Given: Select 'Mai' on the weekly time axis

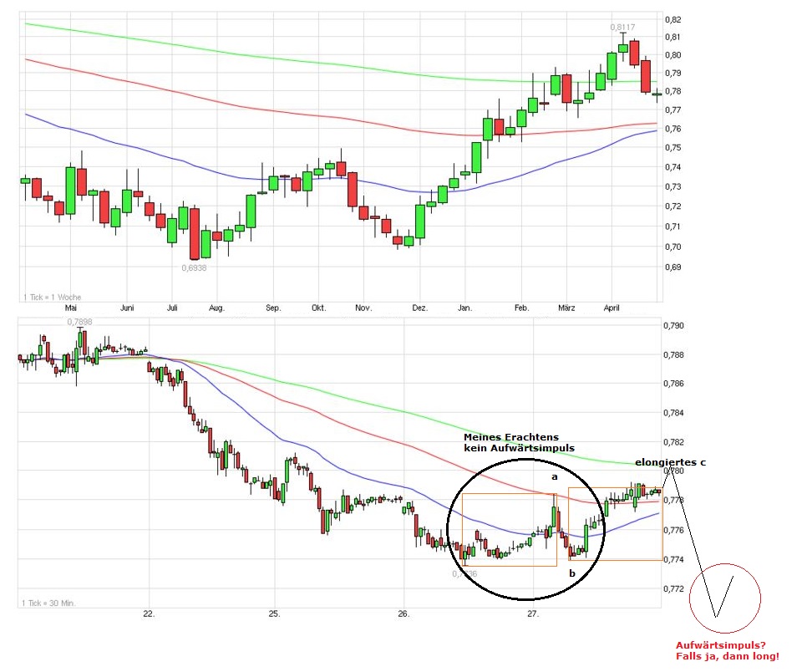Looking at the screenshot, I should pyautogui.click(x=73, y=308).
